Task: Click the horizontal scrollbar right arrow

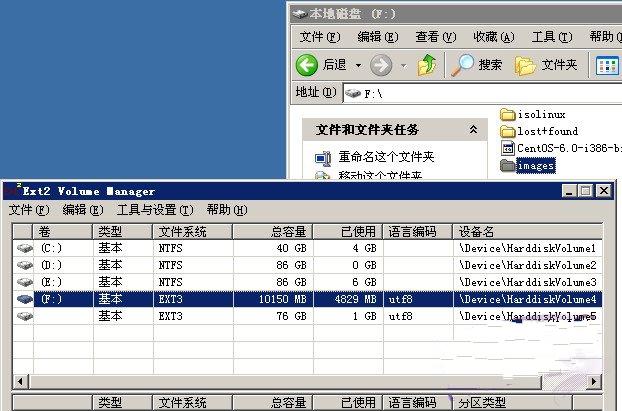Action: tap(594, 382)
